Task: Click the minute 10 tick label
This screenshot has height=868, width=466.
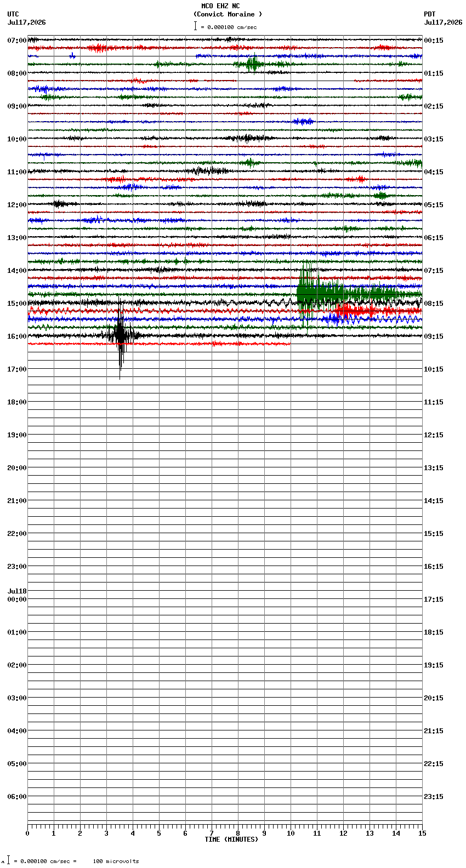Action: pyautogui.click(x=291, y=833)
